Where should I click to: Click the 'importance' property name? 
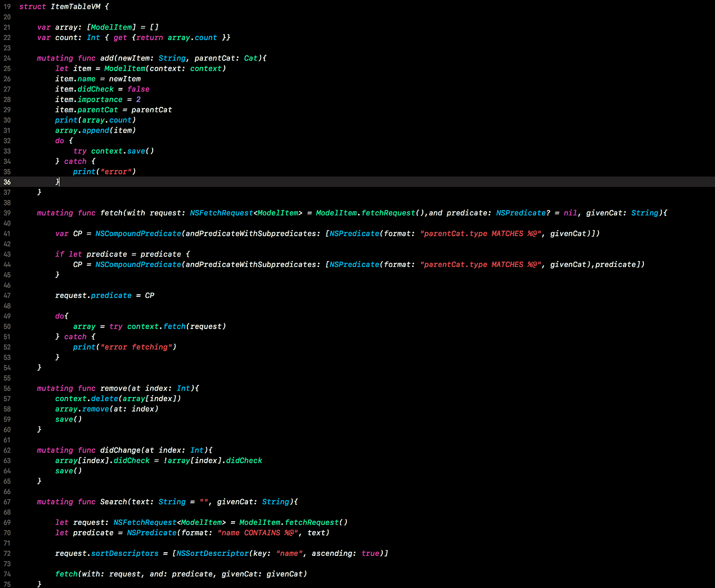pos(100,99)
